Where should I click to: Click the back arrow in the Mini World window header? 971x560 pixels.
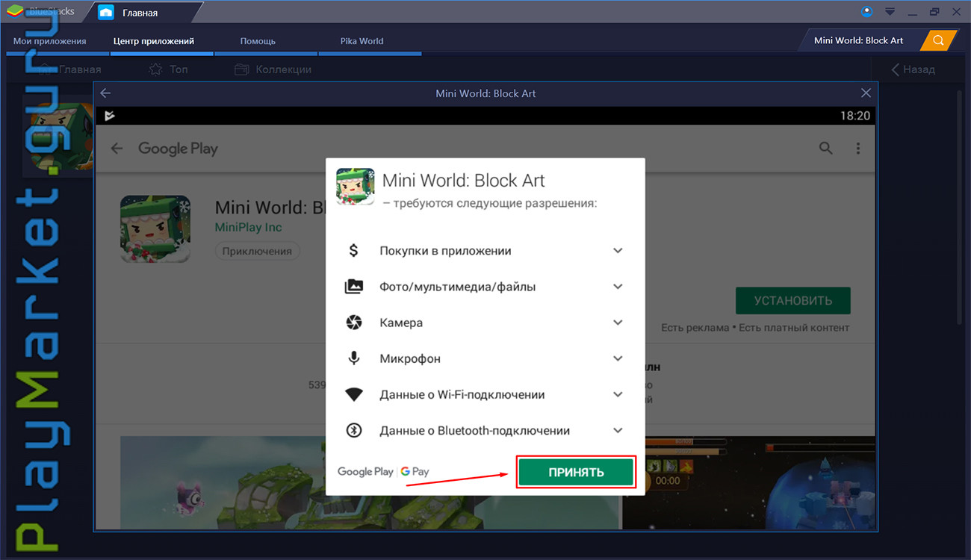tap(105, 93)
